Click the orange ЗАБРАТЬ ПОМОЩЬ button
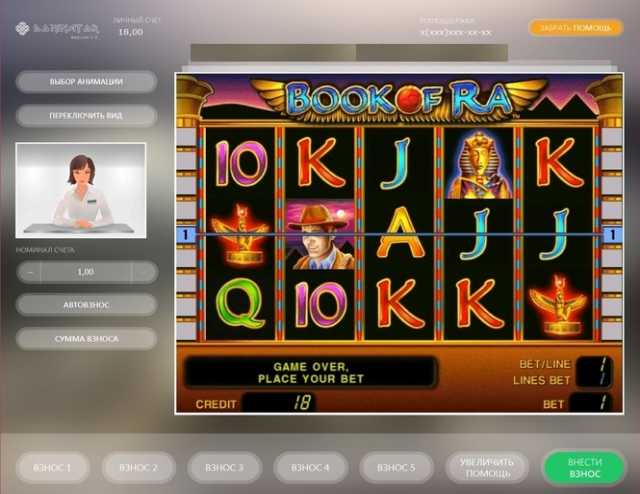The height and width of the screenshot is (494, 640). (x=576, y=28)
